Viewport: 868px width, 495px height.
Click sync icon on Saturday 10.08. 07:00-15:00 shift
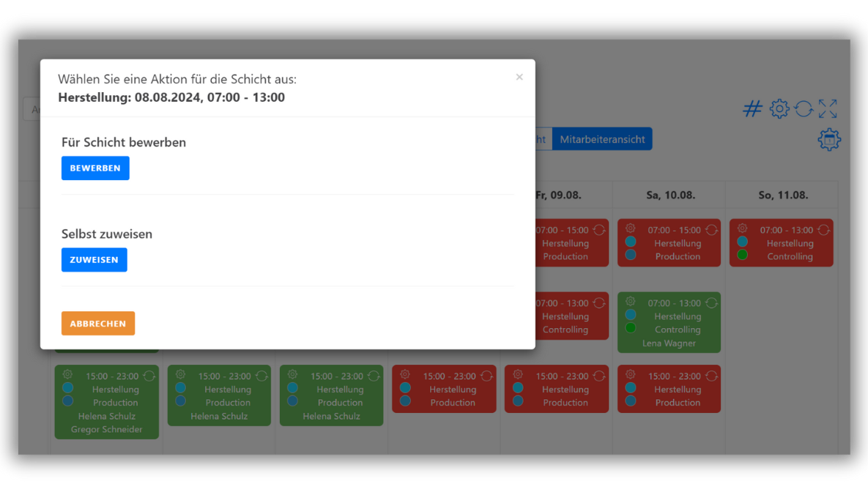(x=711, y=230)
